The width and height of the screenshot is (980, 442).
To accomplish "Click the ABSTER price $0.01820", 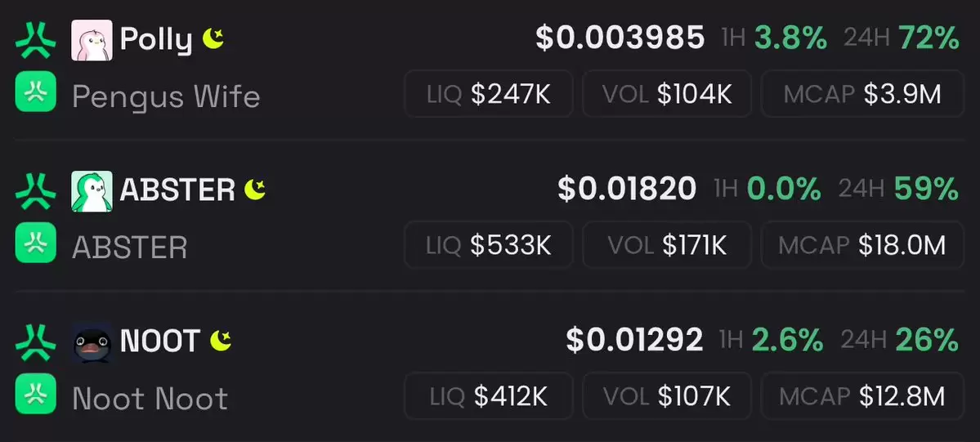I will (x=627, y=189).
